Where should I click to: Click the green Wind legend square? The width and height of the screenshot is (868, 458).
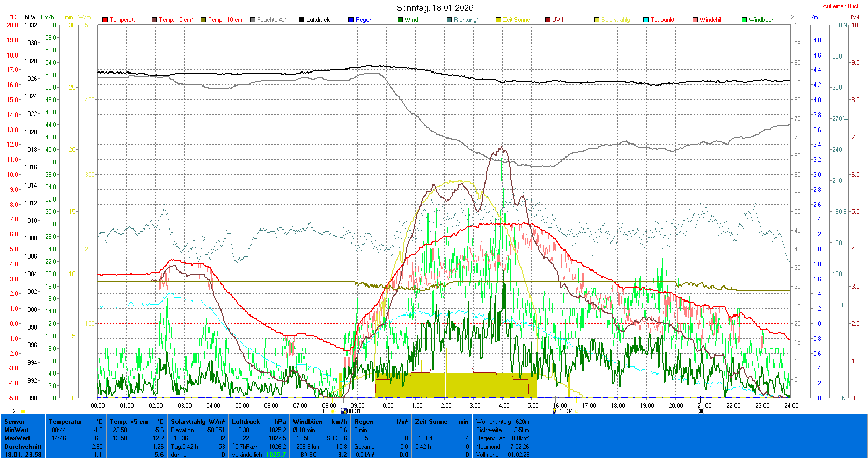coord(400,20)
